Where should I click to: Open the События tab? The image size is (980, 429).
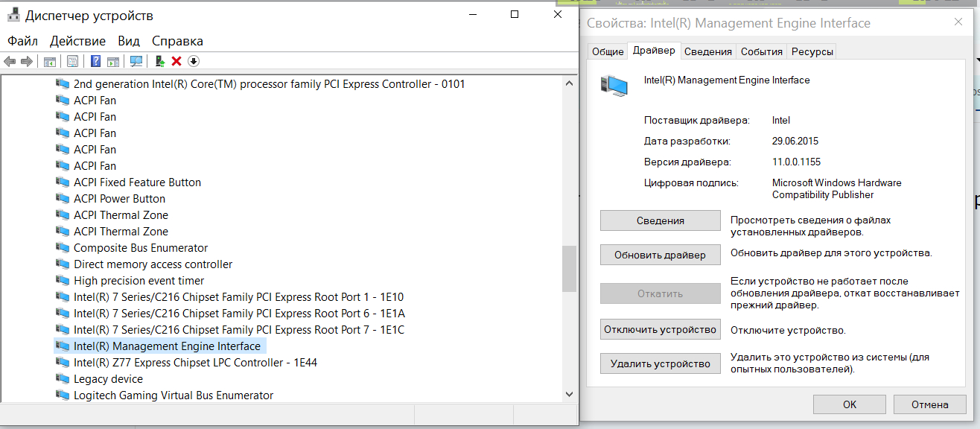[x=762, y=51]
